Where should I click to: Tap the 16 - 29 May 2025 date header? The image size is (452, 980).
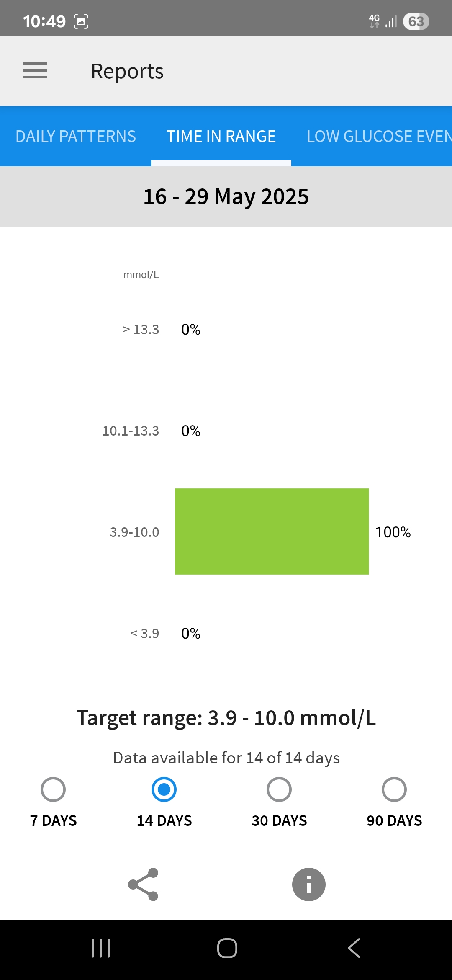point(226,196)
